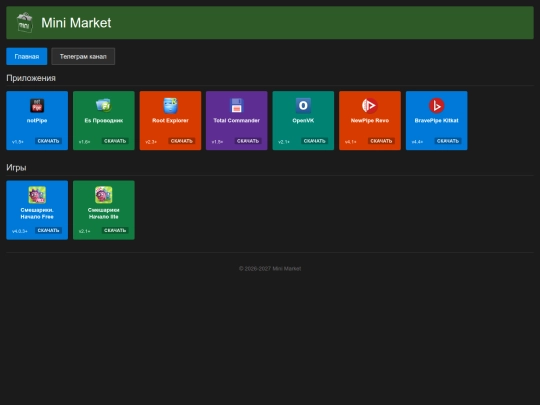Click the Смешарики. Начало Free title text

tap(37, 213)
